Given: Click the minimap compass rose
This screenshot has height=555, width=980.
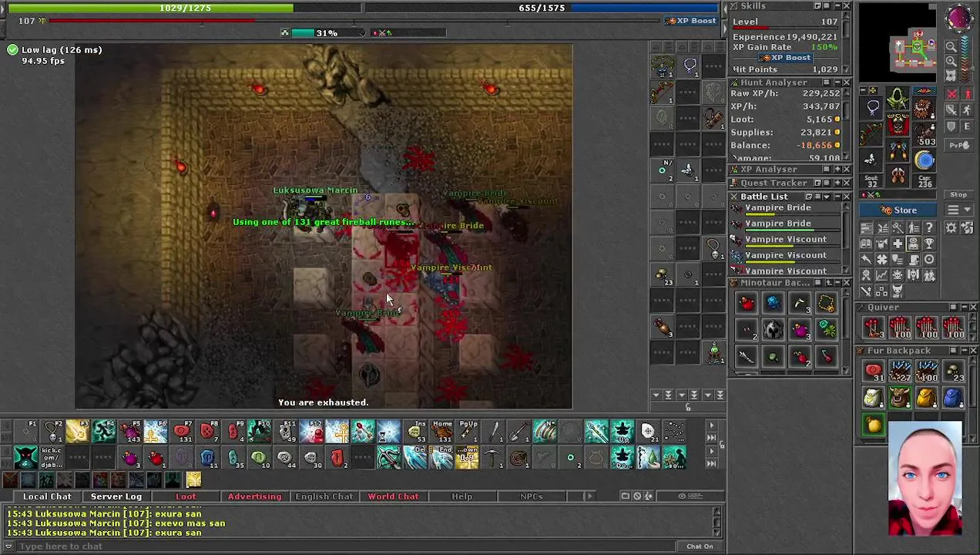Looking at the screenshot, I should click(958, 18).
